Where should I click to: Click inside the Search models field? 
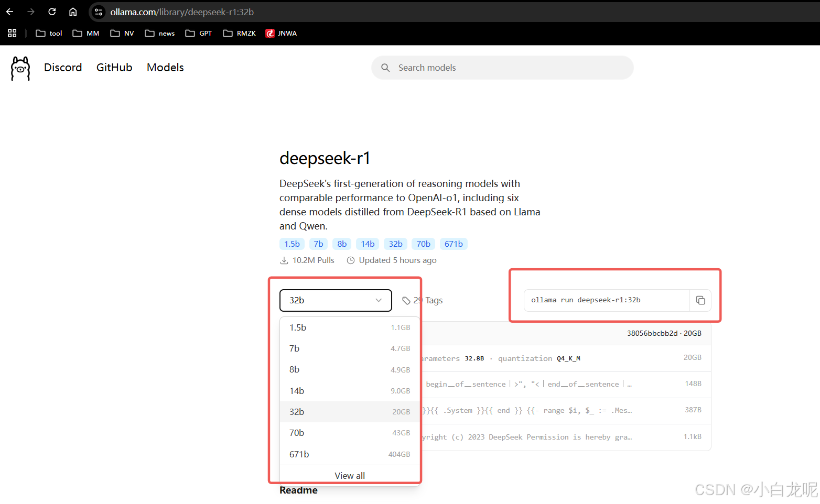point(472,68)
